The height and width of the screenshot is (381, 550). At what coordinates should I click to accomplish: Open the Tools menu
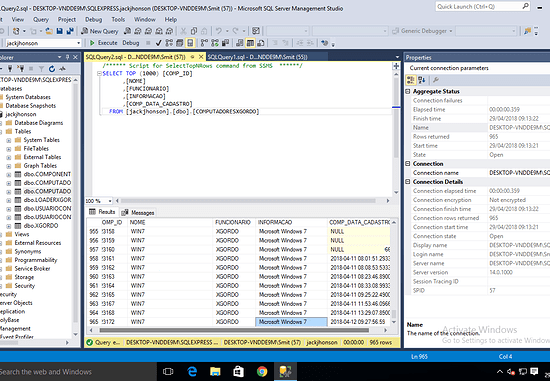pyautogui.click(x=118, y=20)
